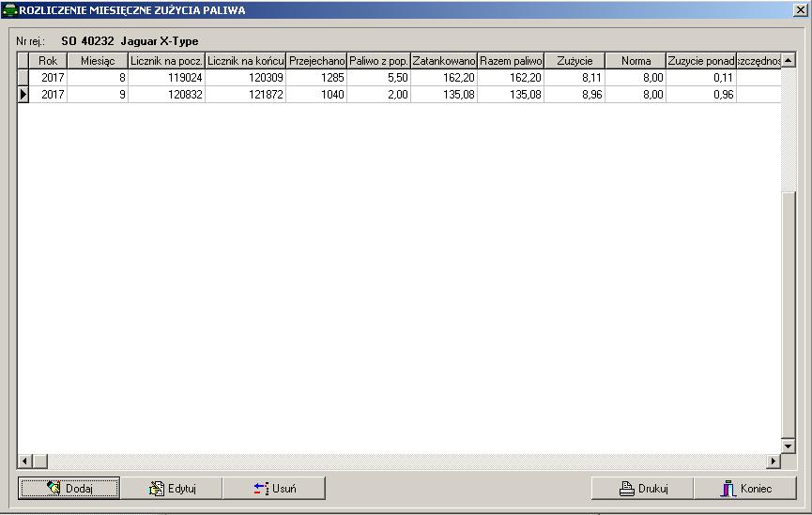This screenshot has height=515, width=812.
Task: Click the consumption cell 8,96
Action: click(575, 94)
